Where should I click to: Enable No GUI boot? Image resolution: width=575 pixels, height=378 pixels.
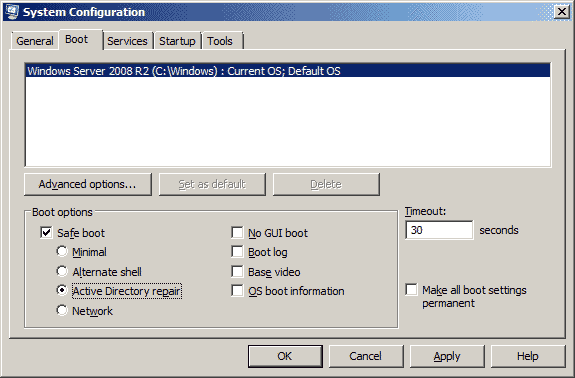237,232
